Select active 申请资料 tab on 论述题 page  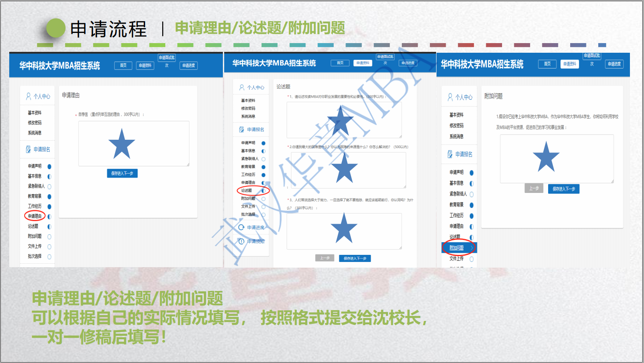click(363, 63)
